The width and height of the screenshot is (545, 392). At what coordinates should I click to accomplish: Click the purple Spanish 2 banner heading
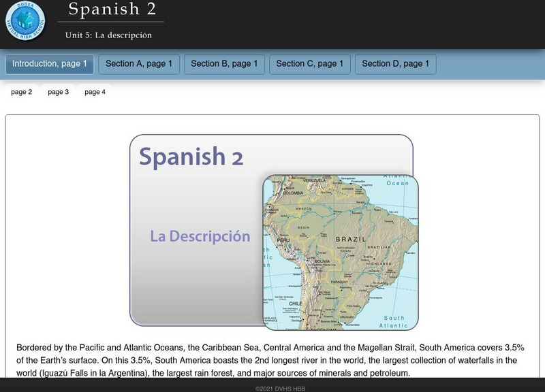[x=191, y=157]
